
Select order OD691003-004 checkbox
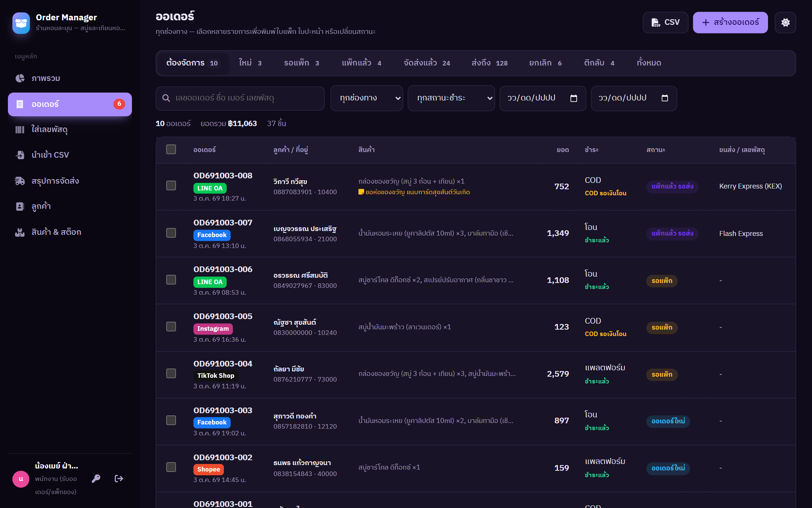pos(171,373)
